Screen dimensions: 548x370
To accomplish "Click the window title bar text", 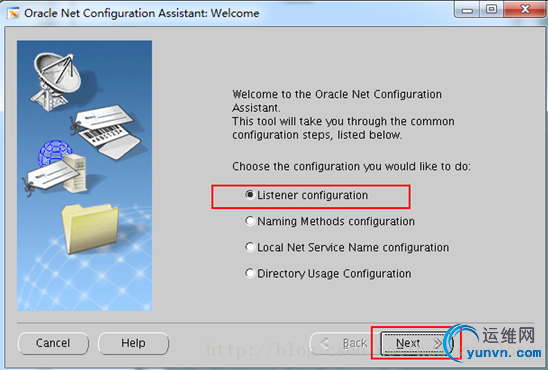I will (x=142, y=13).
